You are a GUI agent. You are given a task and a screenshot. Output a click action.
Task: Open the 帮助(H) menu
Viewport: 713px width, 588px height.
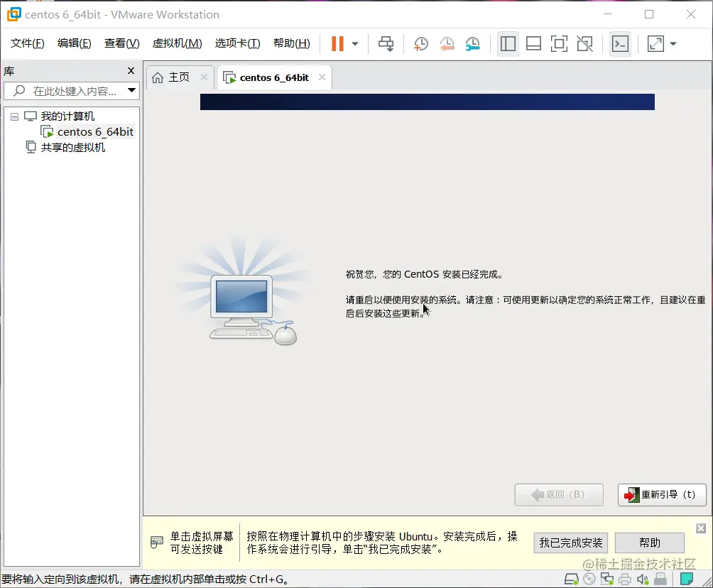tap(292, 43)
